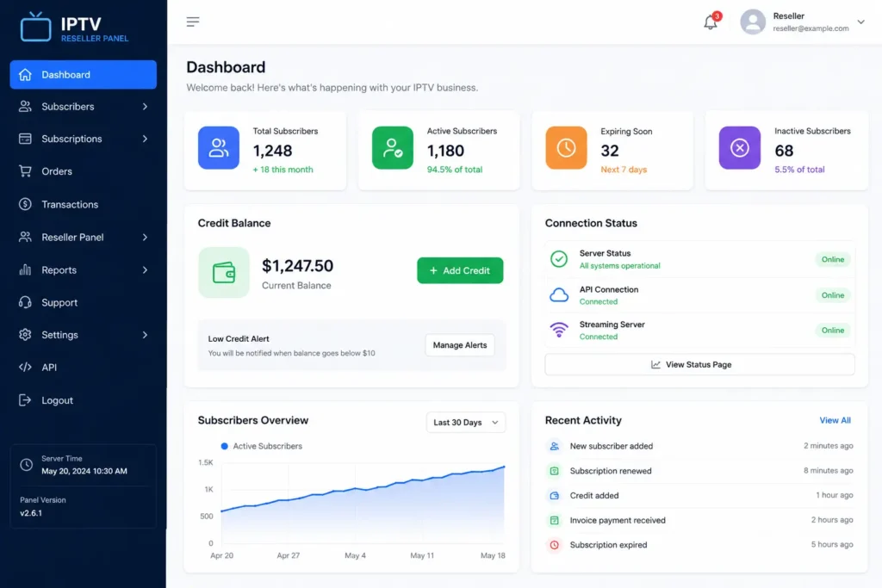Screen dimensions: 882x588
Task: Click the Credit added activity icon
Action: click(554, 495)
